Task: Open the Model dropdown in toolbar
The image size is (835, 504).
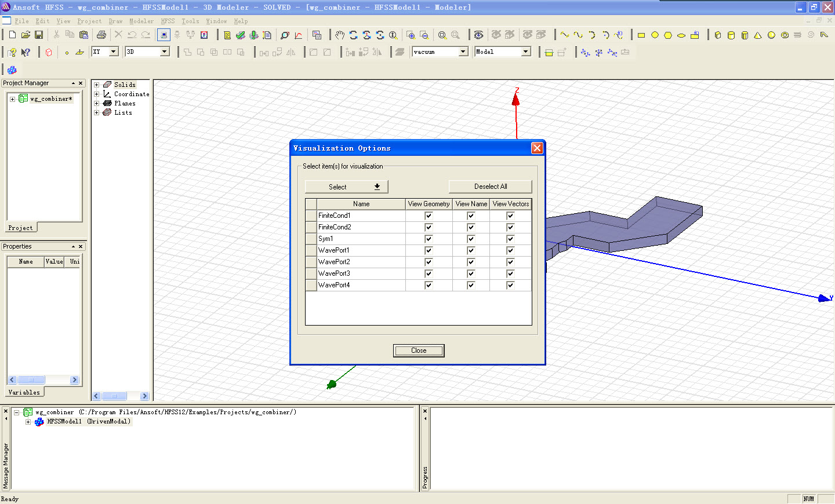Action: pyautogui.click(x=526, y=52)
